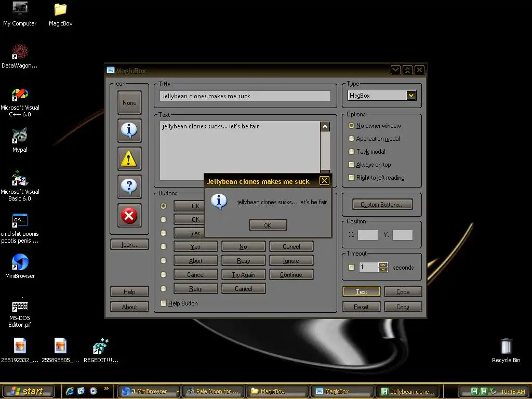The image size is (532, 399).
Task: Open the MagicBox folder on desktop
Action: coord(60,14)
